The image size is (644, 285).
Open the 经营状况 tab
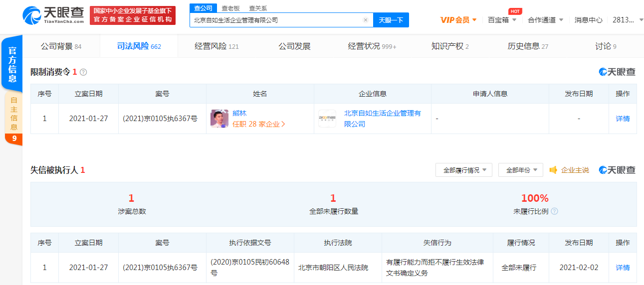pyautogui.click(x=372, y=46)
